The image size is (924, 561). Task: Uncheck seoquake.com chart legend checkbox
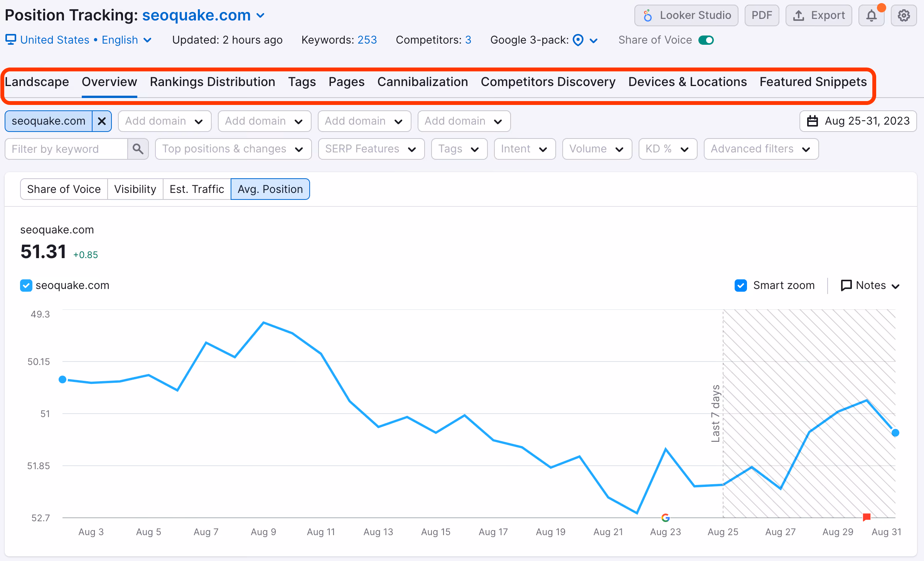coord(26,286)
